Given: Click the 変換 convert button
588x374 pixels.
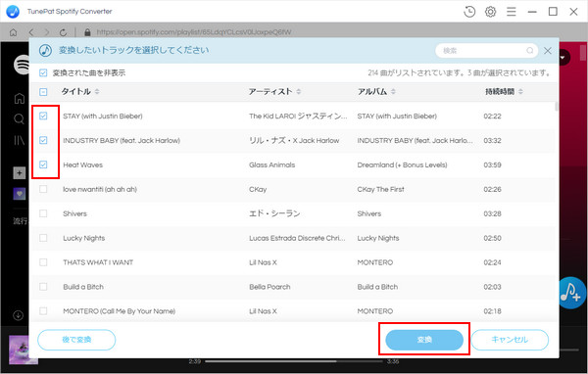Looking at the screenshot, I should pos(424,340).
